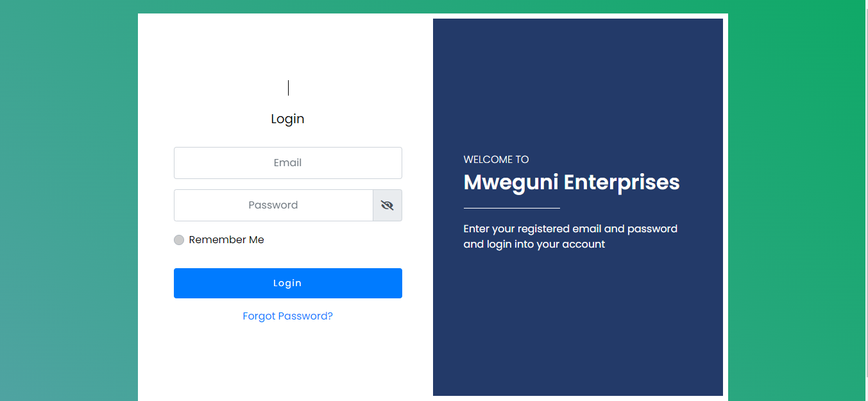
Task: Enable the Remember Me option
Action: (x=179, y=240)
